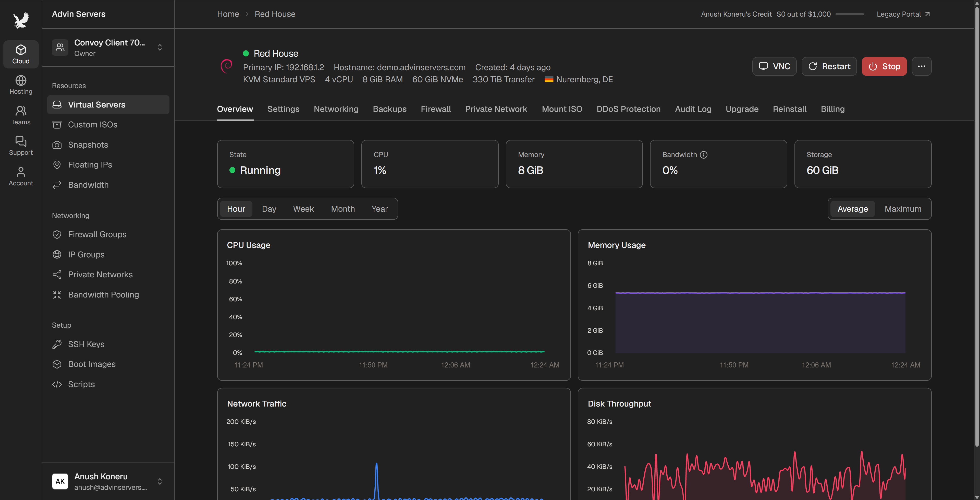Go to Home in the breadcrumb

pyautogui.click(x=228, y=14)
